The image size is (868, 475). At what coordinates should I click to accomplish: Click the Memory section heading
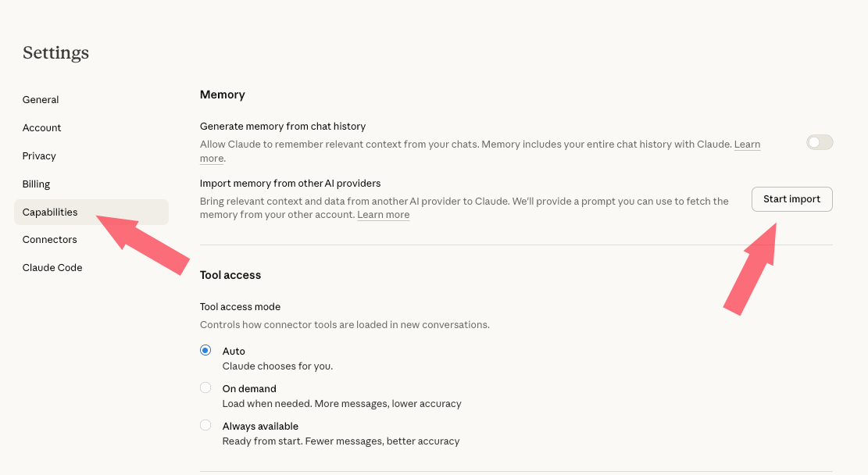click(223, 95)
